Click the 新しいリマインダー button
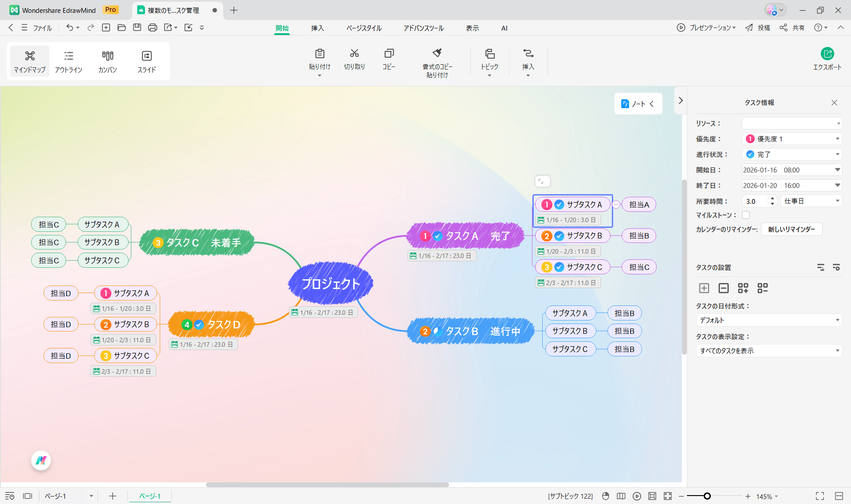The width and height of the screenshot is (851, 504). tap(792, 229)
